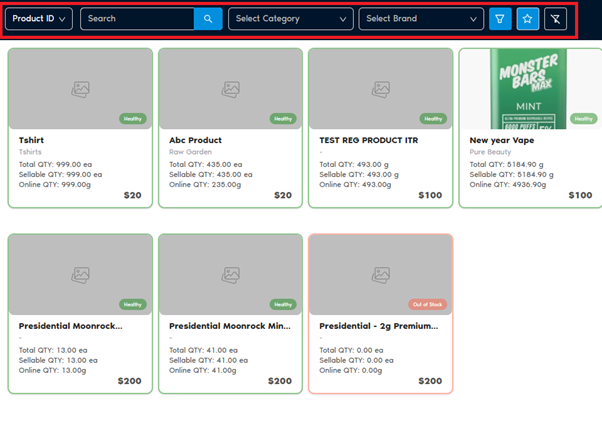The image size is (602, 428).
Task: Click the Abc Product placeholder image
Action: coord(230,89)
